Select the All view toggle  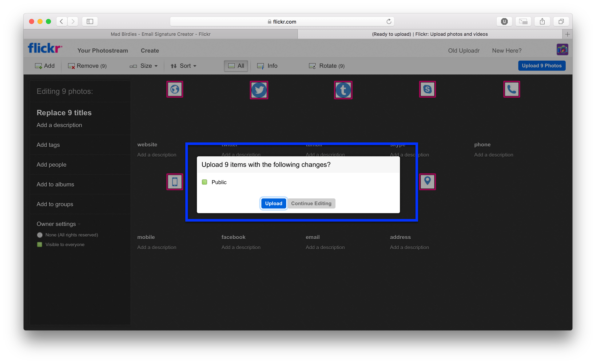pyautogui.click(x=236, y=66)
